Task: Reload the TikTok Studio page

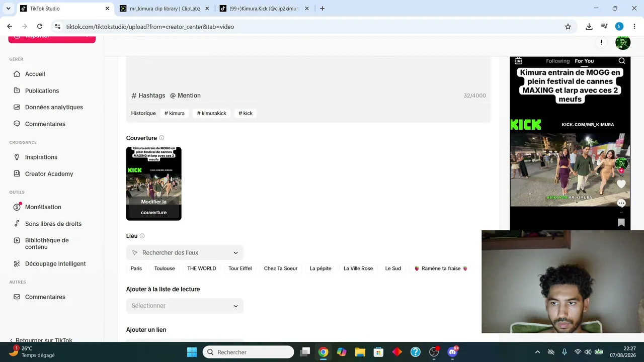Action: coord(40,27)
